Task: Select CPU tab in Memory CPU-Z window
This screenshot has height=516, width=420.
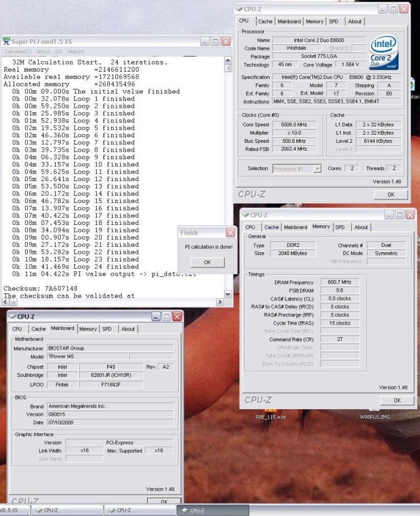Action: pos(250,227)
